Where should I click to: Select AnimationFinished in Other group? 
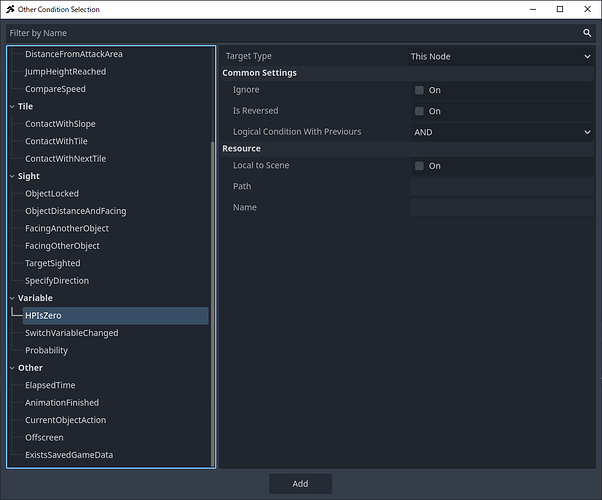click(62, 403)
